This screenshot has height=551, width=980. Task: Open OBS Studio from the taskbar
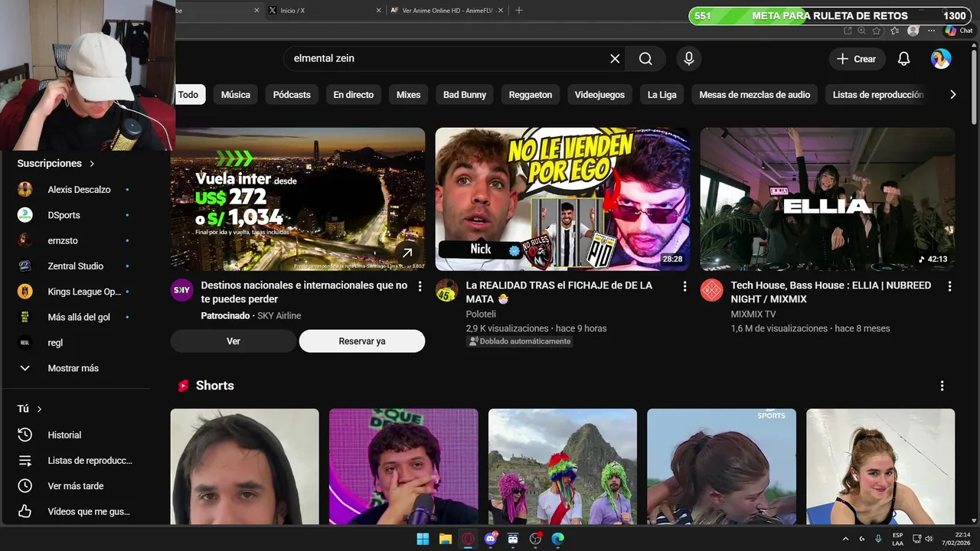pyautogui.click(x=536, y=539)
